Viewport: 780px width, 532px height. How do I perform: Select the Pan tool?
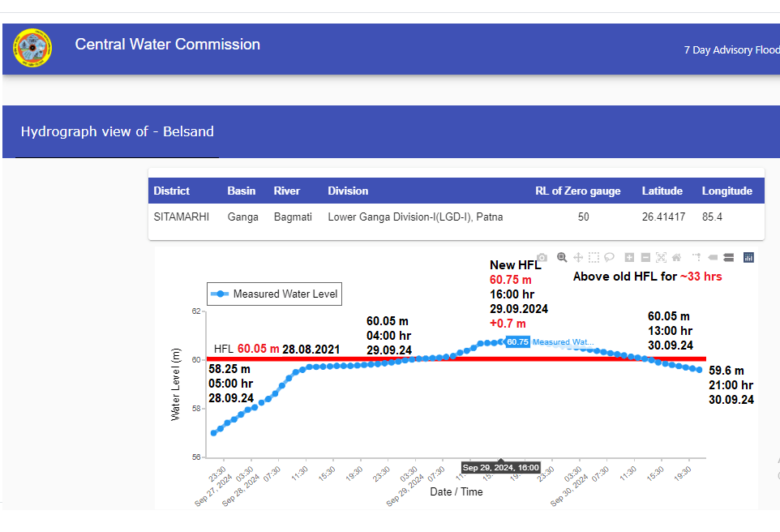pyautogui.click(x=578, y=257)
